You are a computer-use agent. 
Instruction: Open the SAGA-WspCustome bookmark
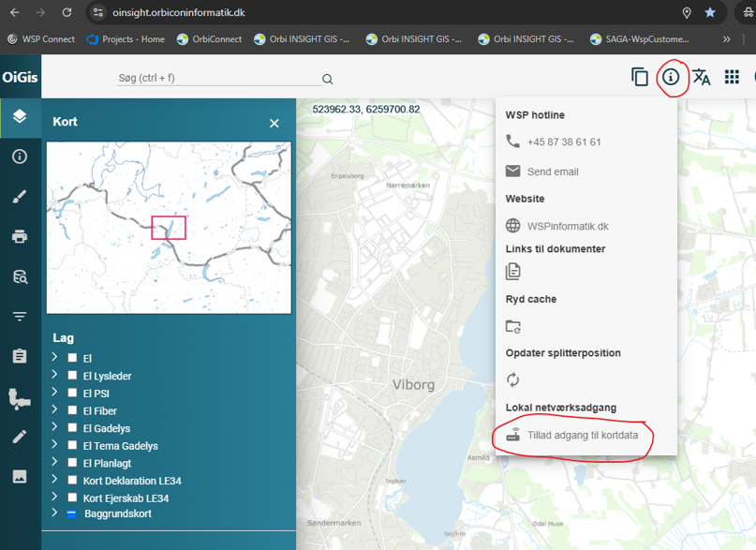(x=640, y=39)
